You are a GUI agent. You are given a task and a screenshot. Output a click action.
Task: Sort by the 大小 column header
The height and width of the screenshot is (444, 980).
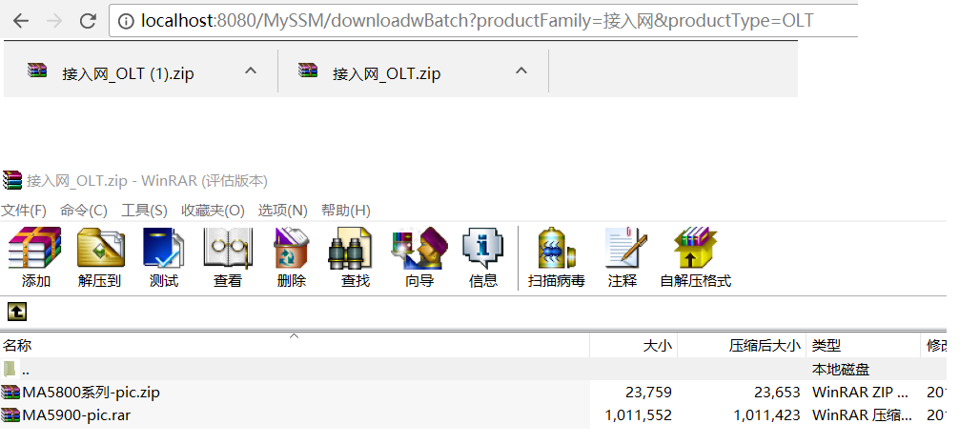[x=634, y=345]
